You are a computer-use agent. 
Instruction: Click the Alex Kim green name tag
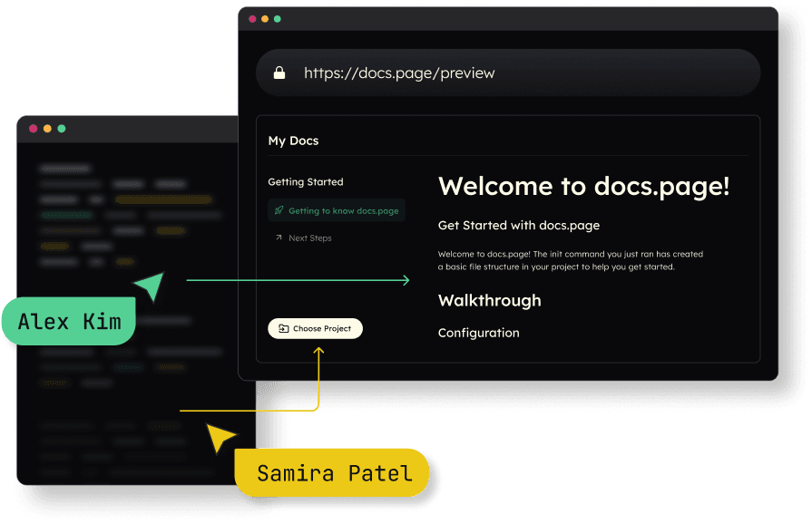point(69,322)
